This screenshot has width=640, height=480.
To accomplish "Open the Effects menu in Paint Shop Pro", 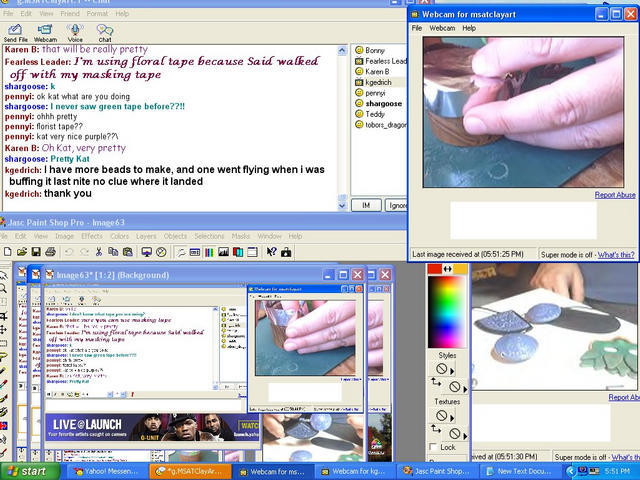I will (x=92, y=236).
